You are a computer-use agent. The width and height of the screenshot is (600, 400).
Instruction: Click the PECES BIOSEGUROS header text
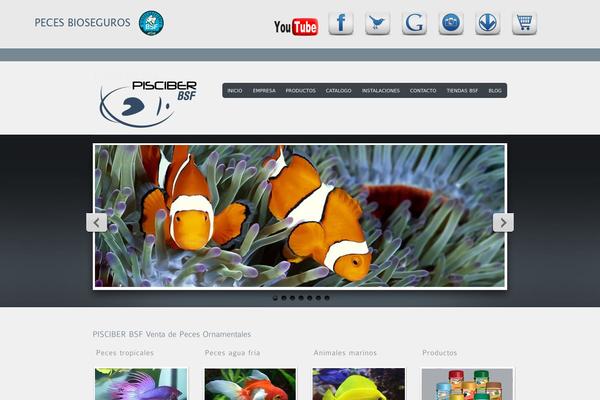82,23
